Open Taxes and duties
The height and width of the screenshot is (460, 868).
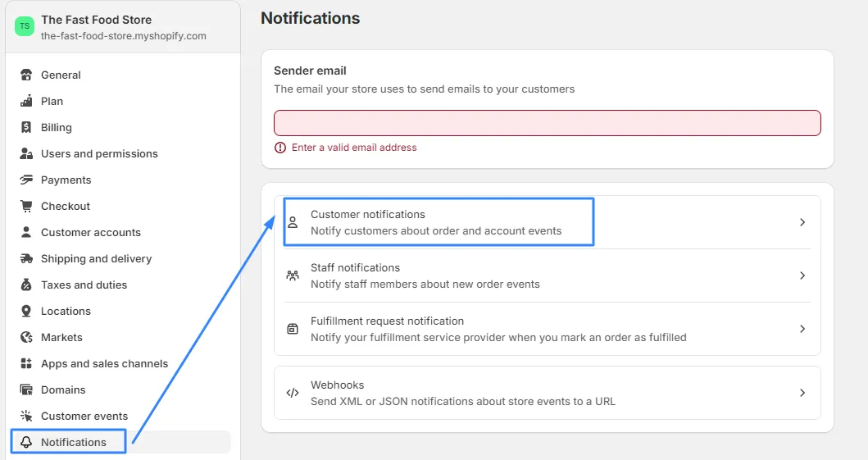point(84,285)
